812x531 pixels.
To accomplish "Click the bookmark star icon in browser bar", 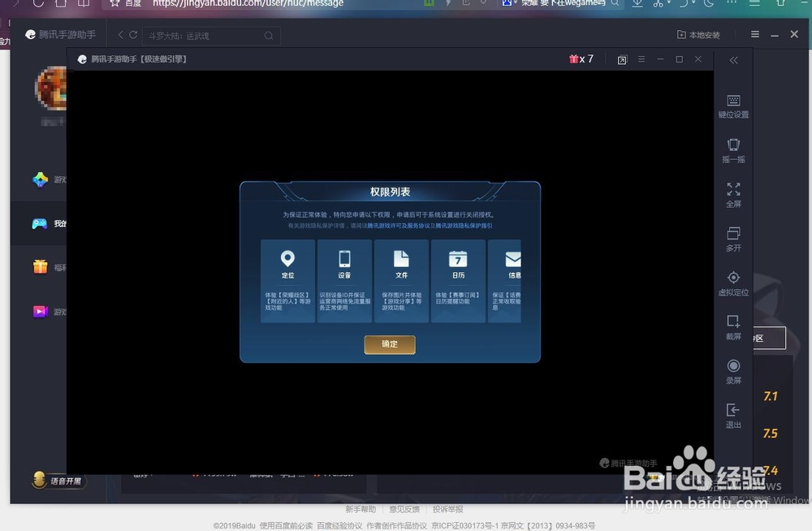I will pyautogui.click(x=115, y=3).
